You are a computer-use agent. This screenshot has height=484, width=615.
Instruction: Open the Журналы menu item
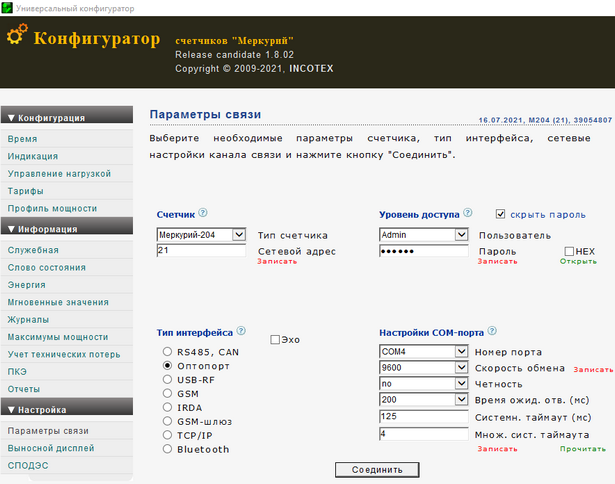pyautogui.click(x=67, y=320)
